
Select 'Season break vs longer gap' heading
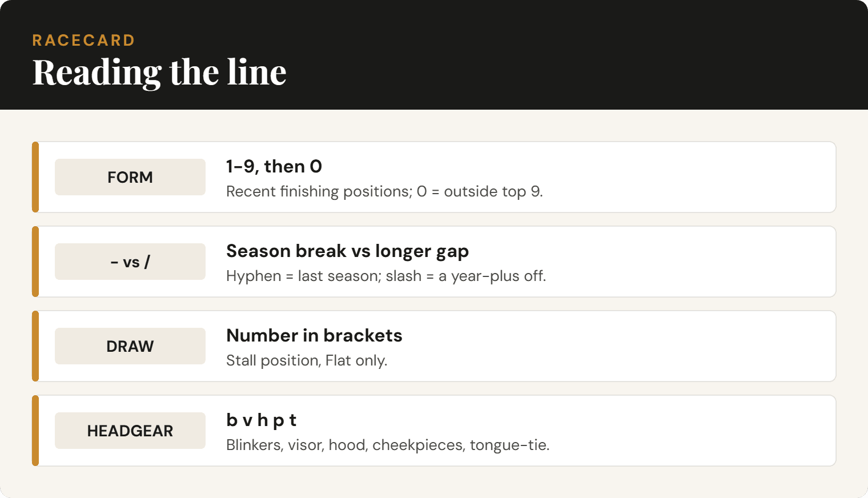[x=348, y=251]
